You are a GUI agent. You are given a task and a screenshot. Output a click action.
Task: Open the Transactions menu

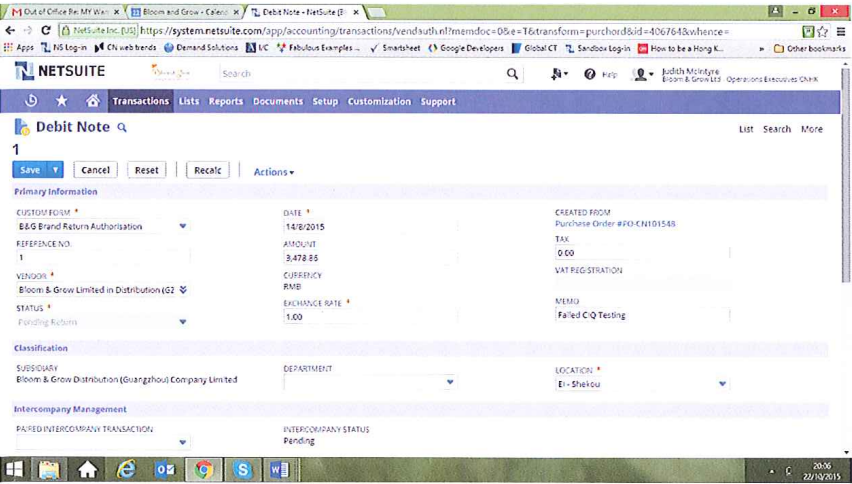pyautogui.click(x=141, y=101)
